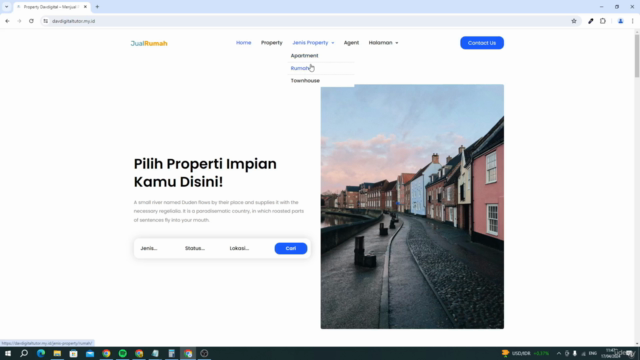Click the Contact Us button
Screen dimensions: 640x360
482,43
